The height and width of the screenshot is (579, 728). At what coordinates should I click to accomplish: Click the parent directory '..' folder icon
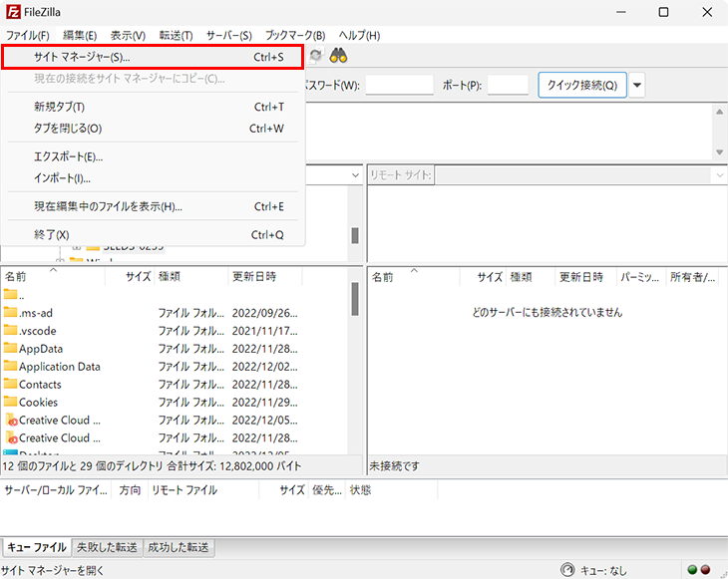10,294
